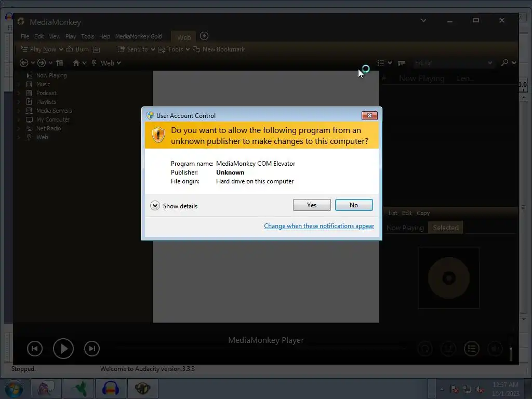Open the Web breadcrumb dropdown arrow
Image resolution: width=532 pixels, height=399 pixels.
click(x=119, y=63)
